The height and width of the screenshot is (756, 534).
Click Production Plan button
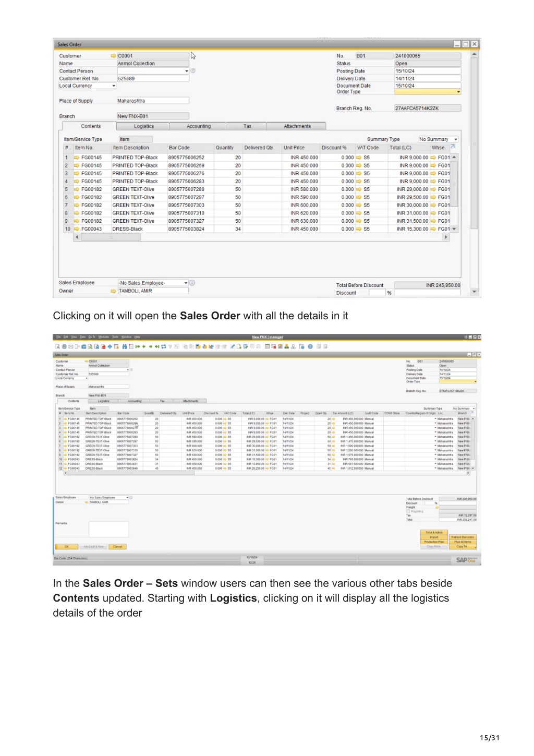pyautogui.click(x=434, y=542)
